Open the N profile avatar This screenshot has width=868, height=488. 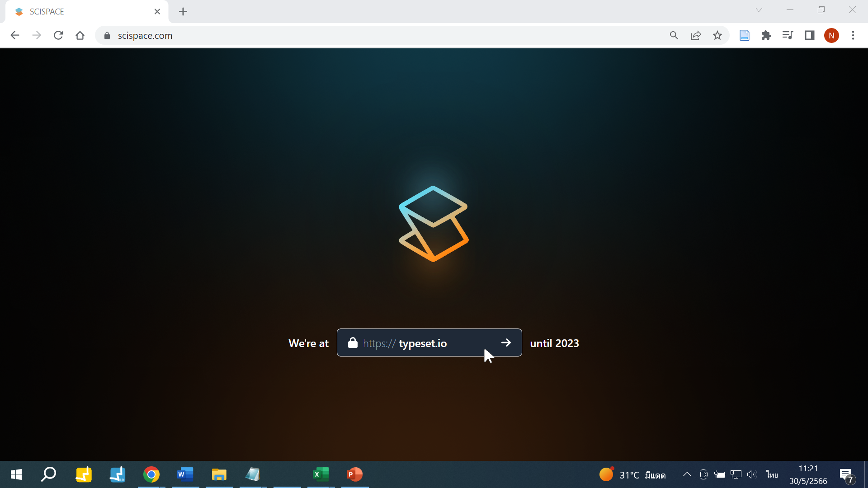click(831, 35)
